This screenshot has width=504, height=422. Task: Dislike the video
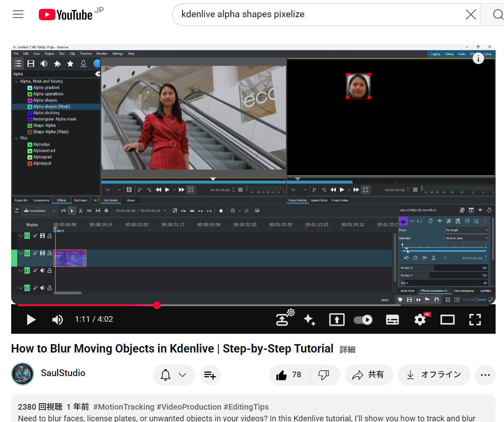(x=324, y=375)
